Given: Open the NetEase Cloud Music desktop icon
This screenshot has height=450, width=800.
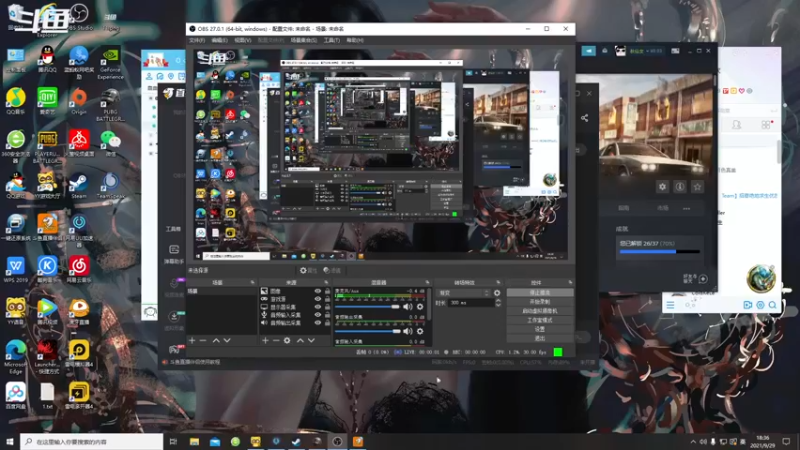Looking at the screenshot, I should click(x=79, y=270).
